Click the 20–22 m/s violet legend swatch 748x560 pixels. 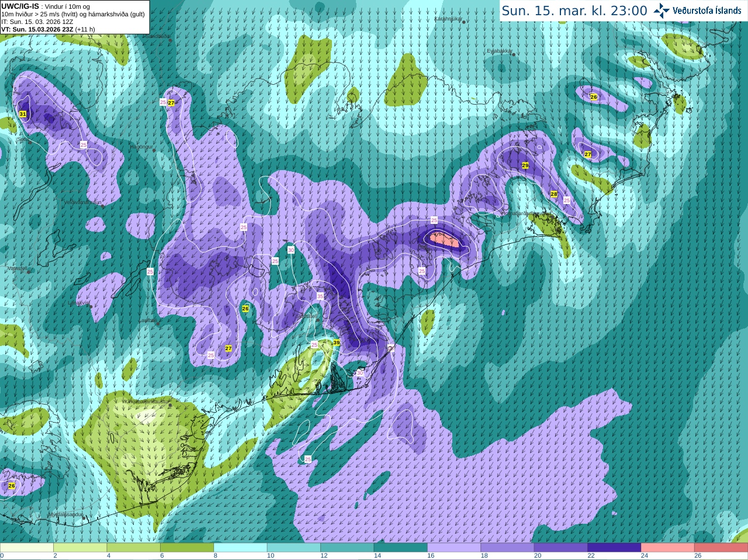pos(561,548)
